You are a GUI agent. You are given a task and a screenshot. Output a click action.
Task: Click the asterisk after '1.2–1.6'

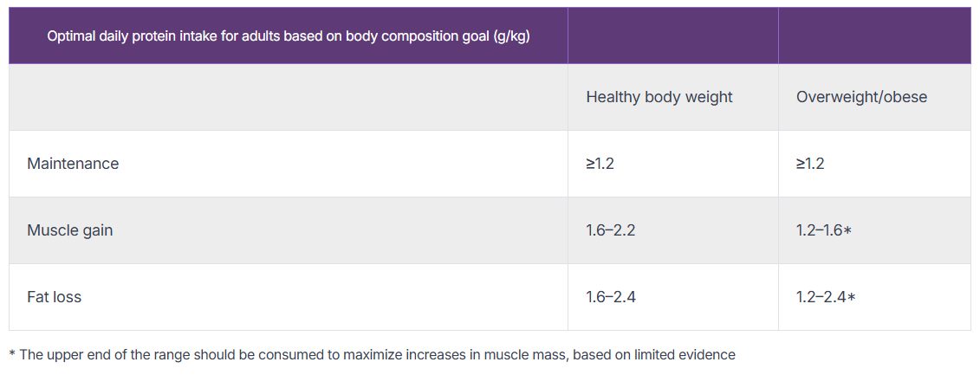point(848,231)
